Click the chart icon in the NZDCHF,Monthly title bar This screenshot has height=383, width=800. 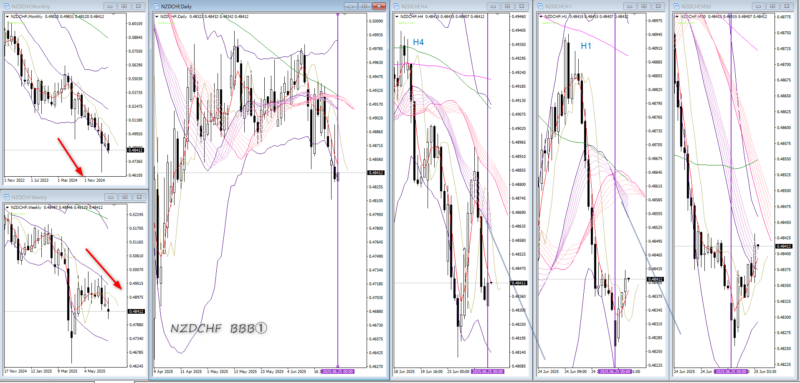(8, 7)
